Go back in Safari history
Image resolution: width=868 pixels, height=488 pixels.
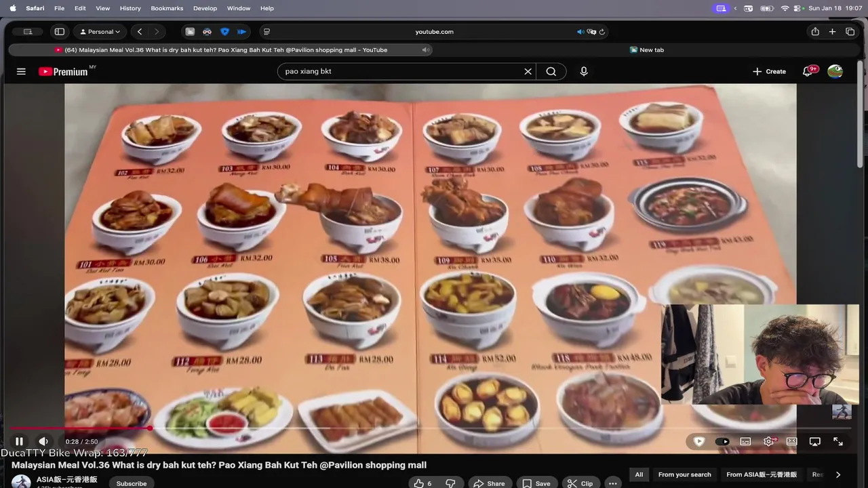(x=140, y=32)
